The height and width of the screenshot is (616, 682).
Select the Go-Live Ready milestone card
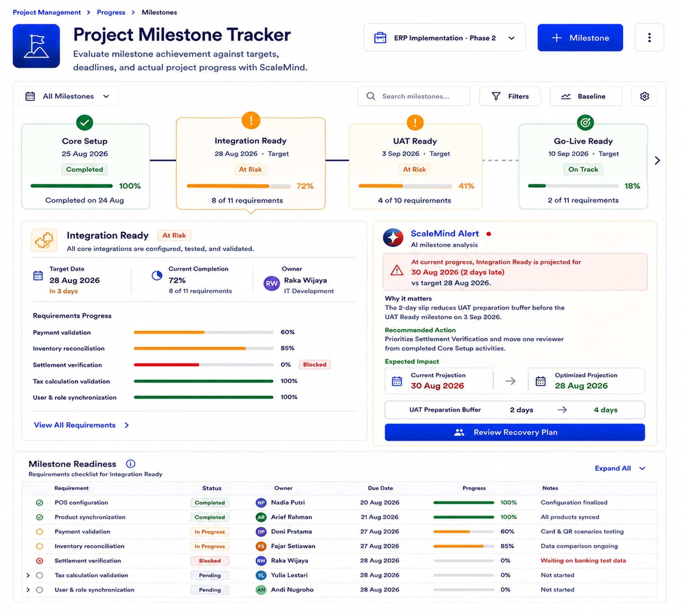[x=583, y=167]
